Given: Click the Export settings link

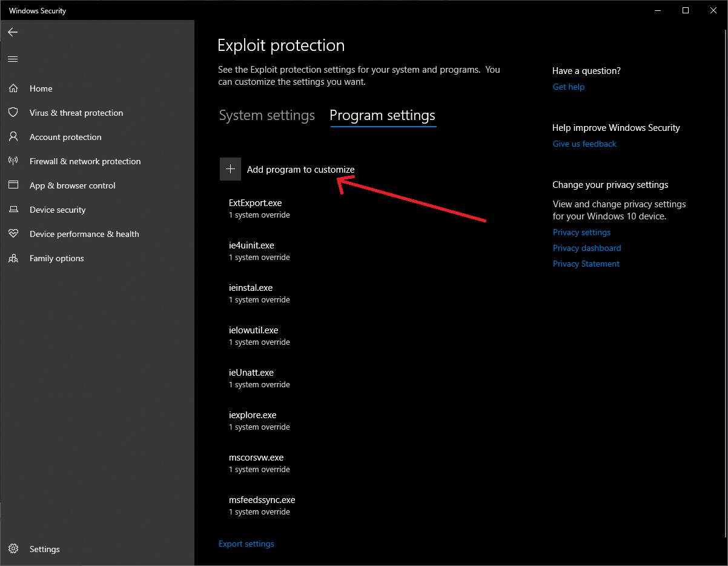Looking at the screenshot, I should coord(246,544).
